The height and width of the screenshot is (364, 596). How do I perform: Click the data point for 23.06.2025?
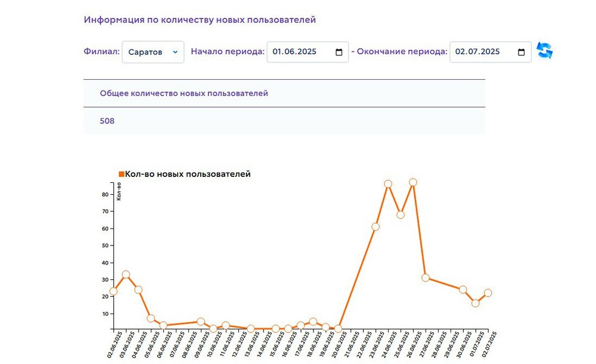tap(375, 227)
